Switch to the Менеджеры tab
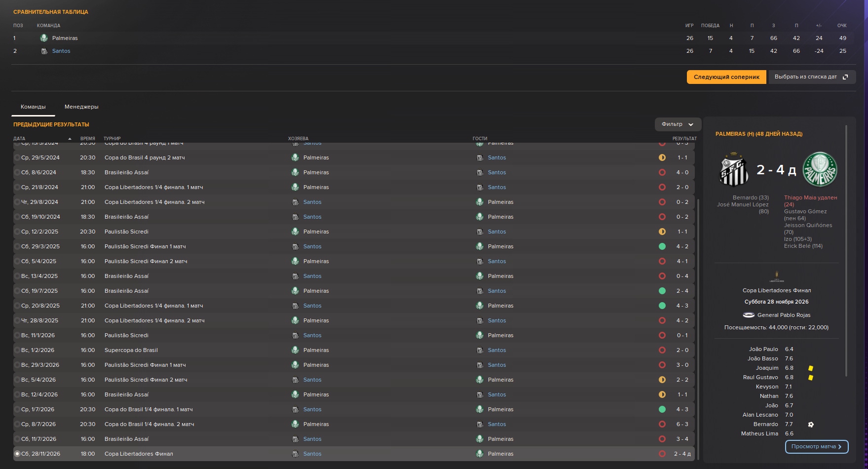This screenshot has width=868, height=469. 81,107
